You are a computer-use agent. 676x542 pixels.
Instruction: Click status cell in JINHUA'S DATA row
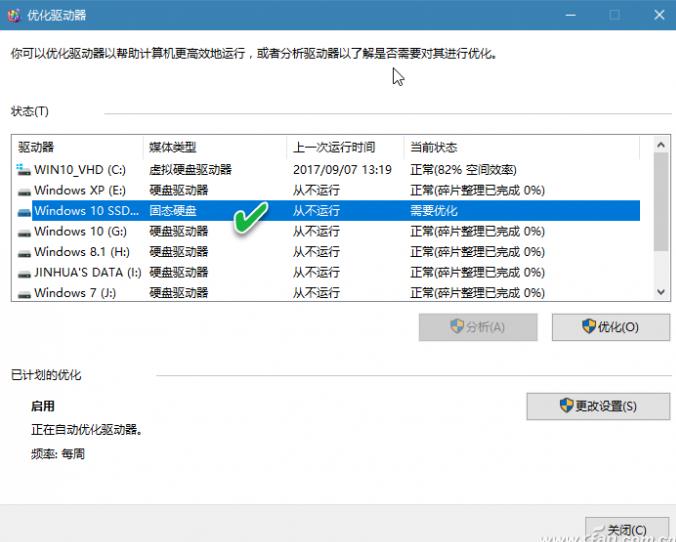pos(477,272)
